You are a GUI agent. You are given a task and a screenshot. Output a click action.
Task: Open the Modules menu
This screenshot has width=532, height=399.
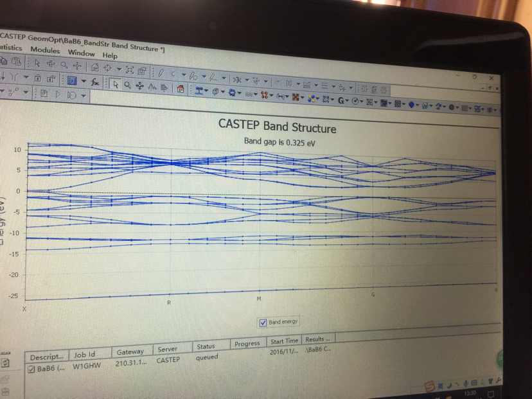(x=45, y=50)
